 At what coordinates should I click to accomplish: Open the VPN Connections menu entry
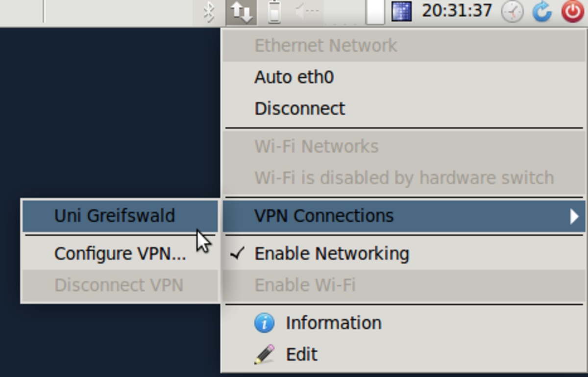click(x=323, y=216)
